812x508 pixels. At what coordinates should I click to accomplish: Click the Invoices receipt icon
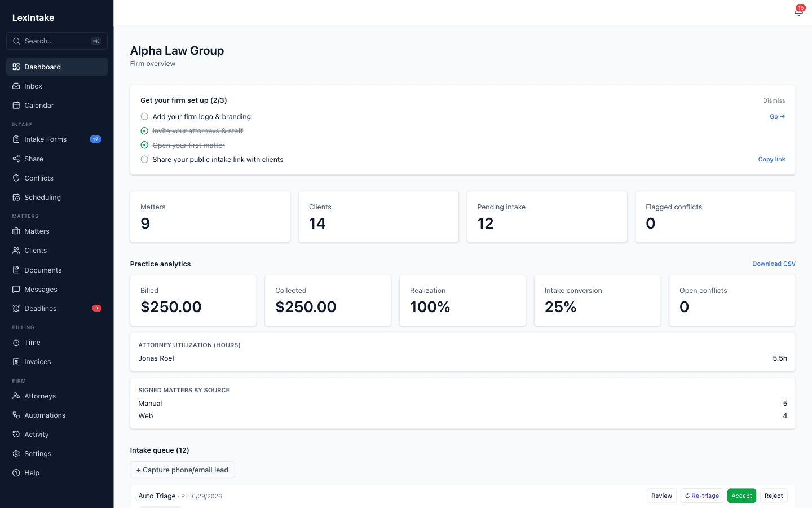tap(16, 361)
